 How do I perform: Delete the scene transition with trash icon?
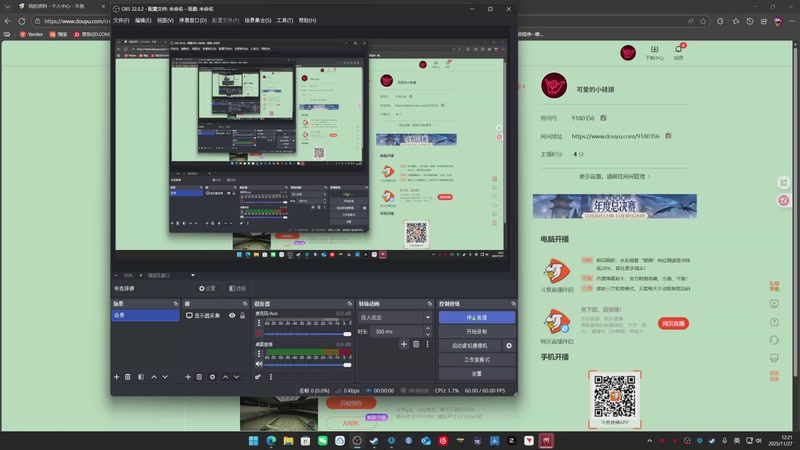click(x=416, y=344)
